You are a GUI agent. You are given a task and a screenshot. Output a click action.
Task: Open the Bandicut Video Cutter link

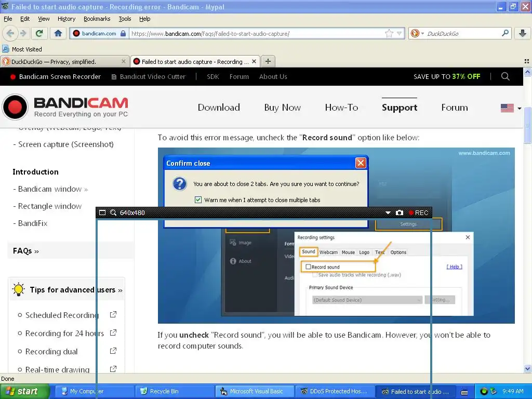[149, 76]
